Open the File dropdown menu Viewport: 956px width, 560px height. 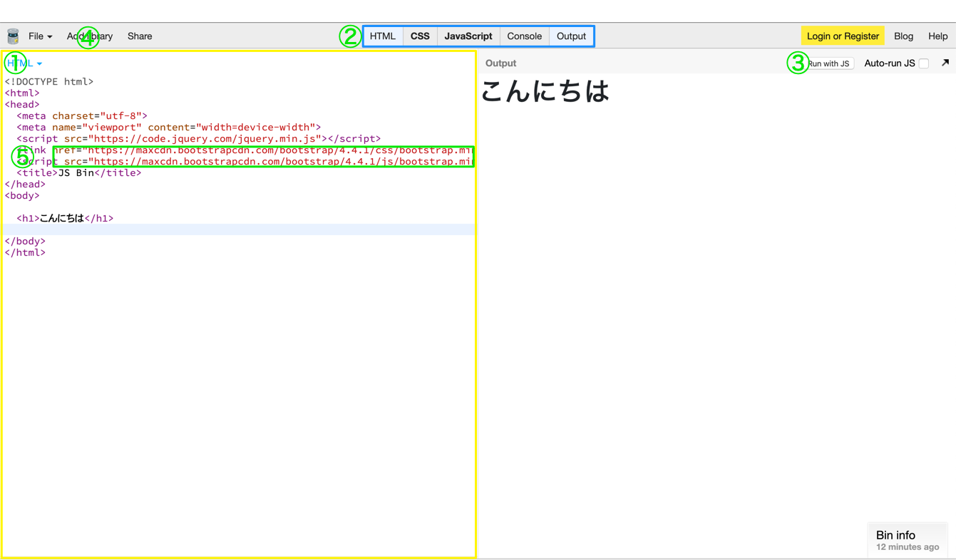click(x=39, y=36)
